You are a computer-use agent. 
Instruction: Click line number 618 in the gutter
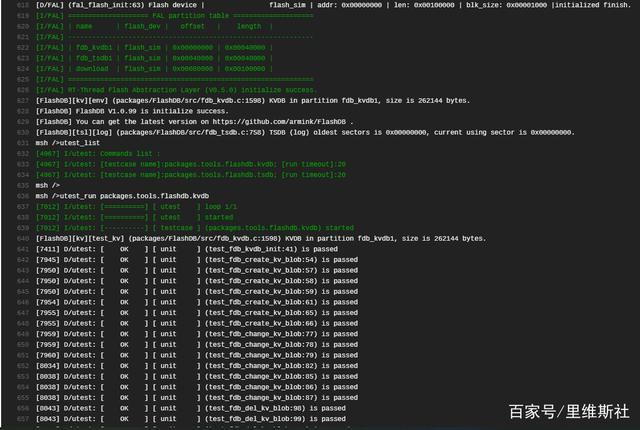(x=15, y=5)
